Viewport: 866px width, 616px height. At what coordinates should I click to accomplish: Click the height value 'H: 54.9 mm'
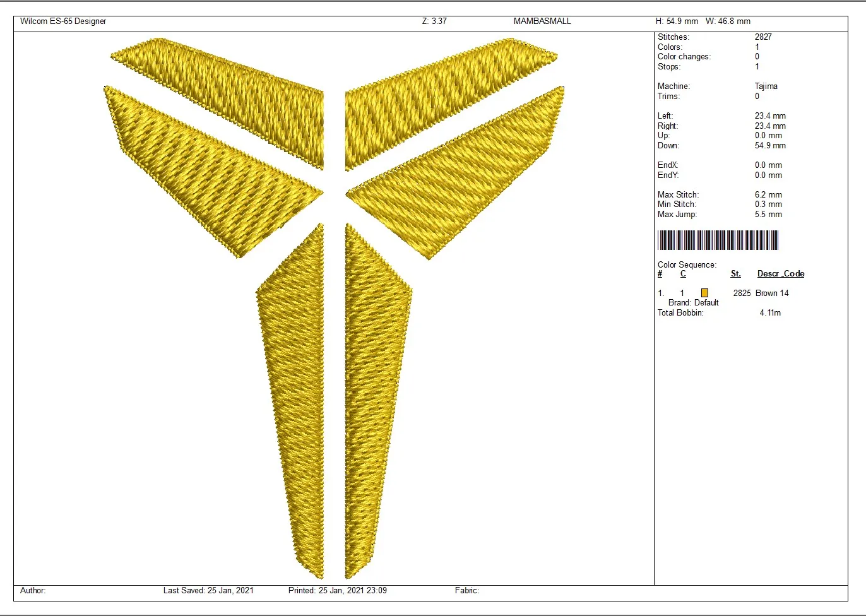pos(677,21)
